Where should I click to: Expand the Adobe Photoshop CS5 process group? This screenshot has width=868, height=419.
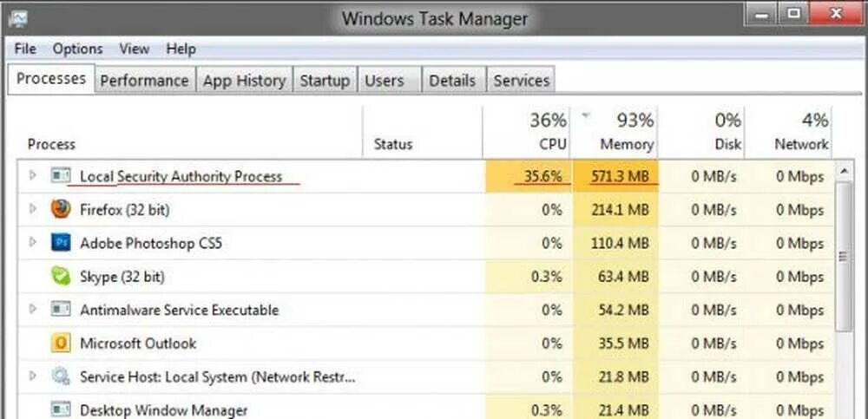point(33,243)
